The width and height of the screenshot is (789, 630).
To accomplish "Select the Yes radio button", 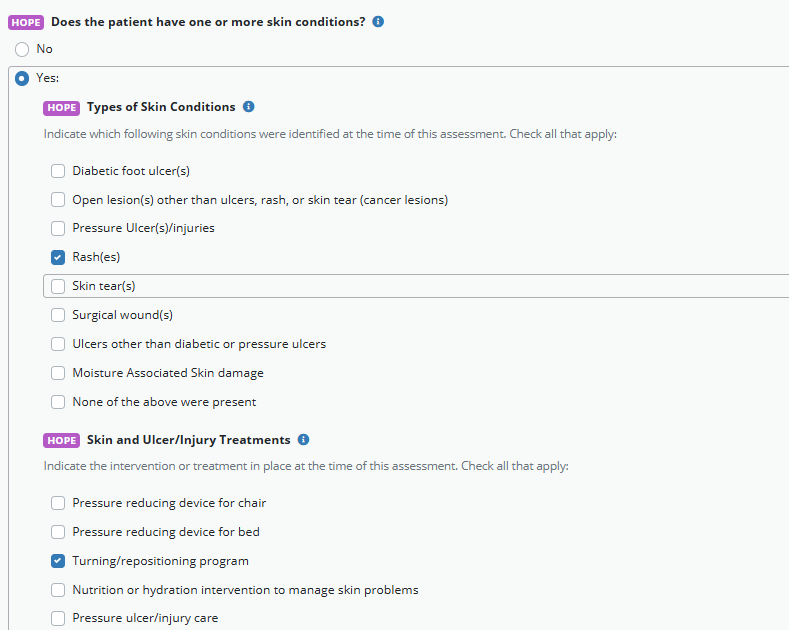I will pos(22,78).
